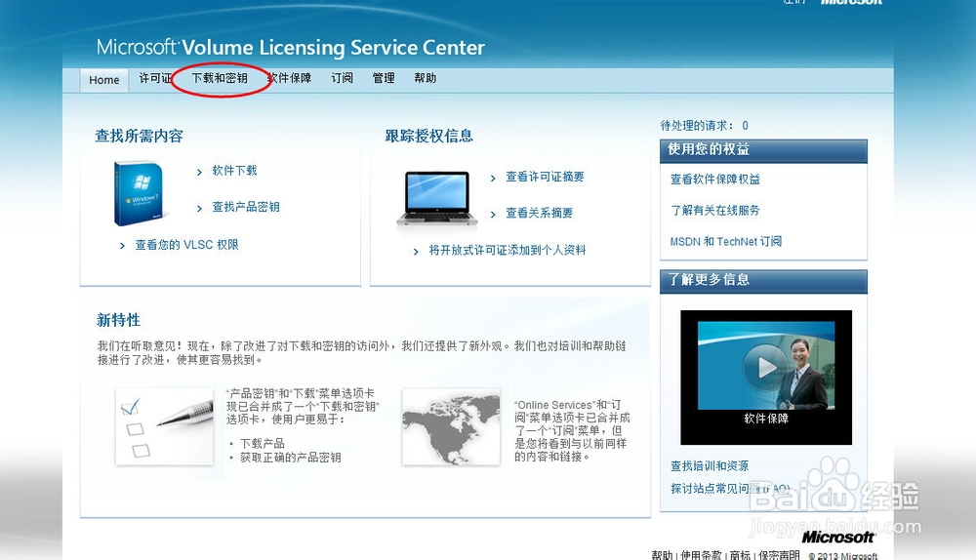Click the footer 使用条款 link

[x=701, y=554]
